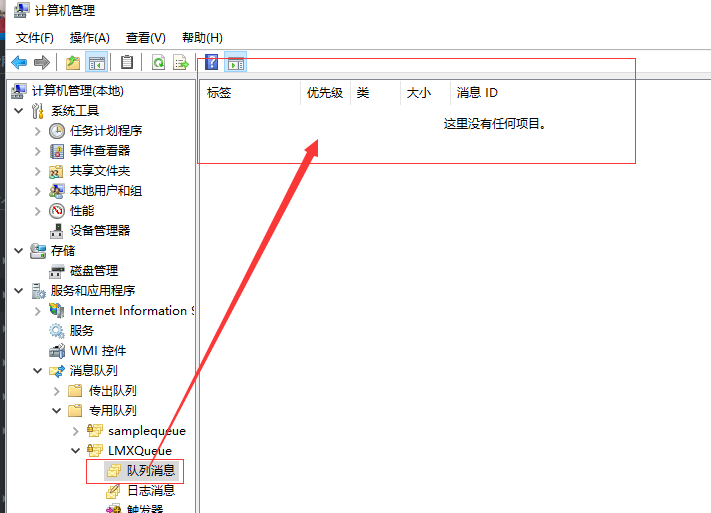Image resolution: width=711 pixels, height=513 pixels.
Task: Collapse the 服务和应用程序 node
Action: (x=19, y=291)
